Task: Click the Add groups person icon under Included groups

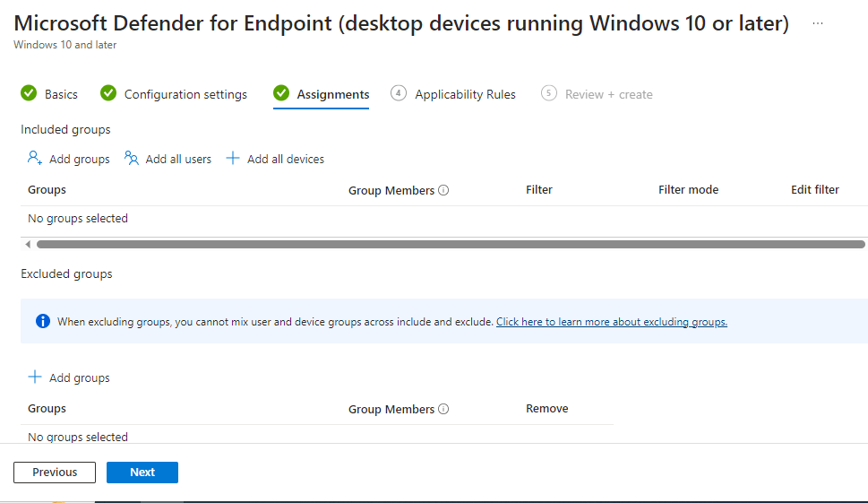Action: tap(35, 159)
